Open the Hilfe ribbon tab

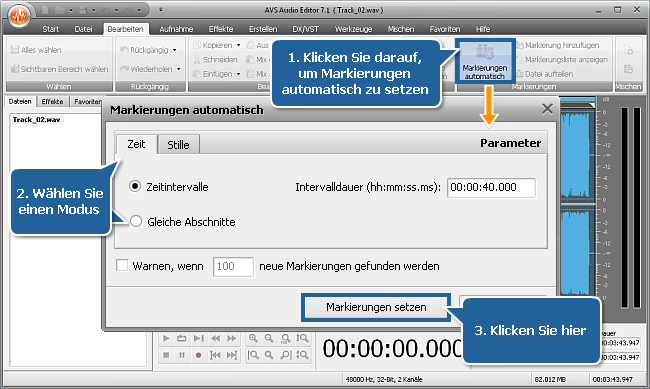point(483,29)
